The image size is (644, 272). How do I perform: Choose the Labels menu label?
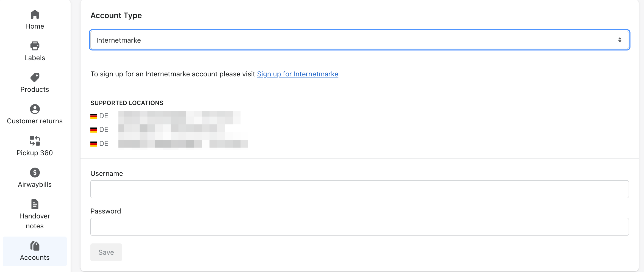click(x=35, y=58)
